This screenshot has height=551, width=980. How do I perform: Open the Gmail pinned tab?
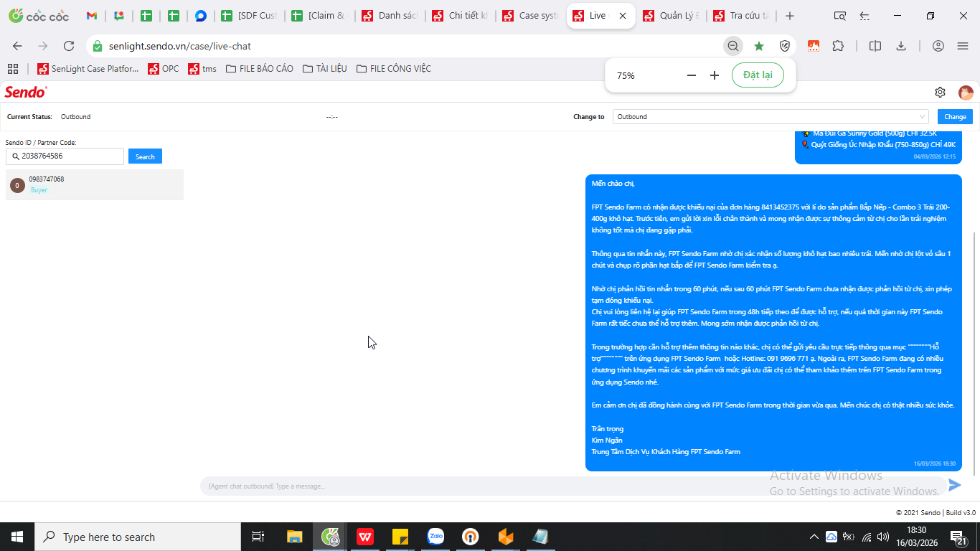coord(91,16)
